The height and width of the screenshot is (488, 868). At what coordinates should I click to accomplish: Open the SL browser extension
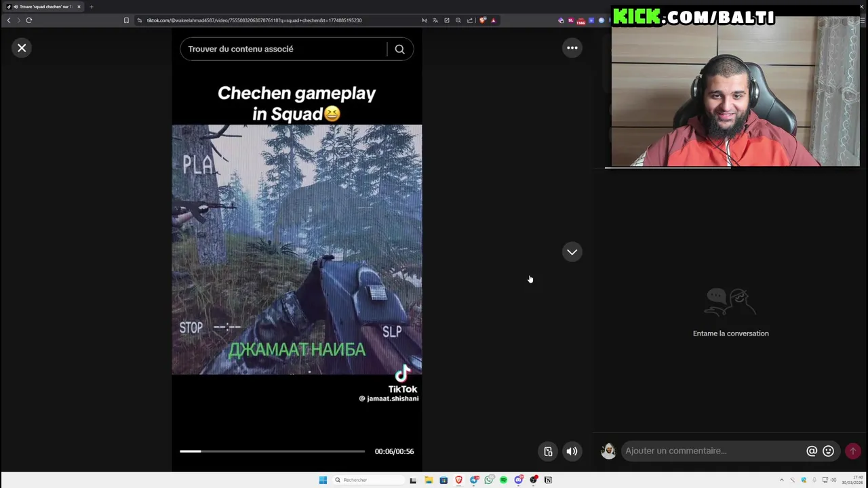[571, 20]
